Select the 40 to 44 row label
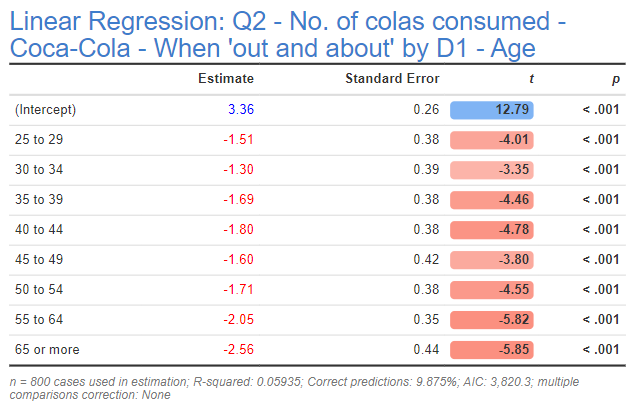This screenshot has height=410, width=637. tap(37, 230)
